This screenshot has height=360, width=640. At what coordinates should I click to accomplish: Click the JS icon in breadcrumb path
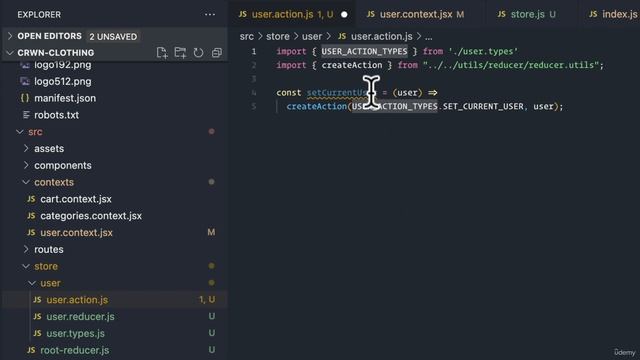click(342, 36)
